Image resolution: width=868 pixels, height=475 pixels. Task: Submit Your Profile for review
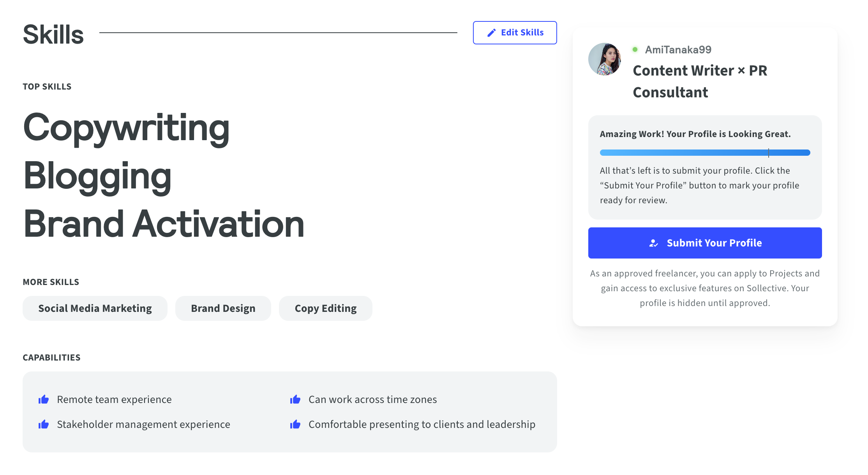pos(705,243)
